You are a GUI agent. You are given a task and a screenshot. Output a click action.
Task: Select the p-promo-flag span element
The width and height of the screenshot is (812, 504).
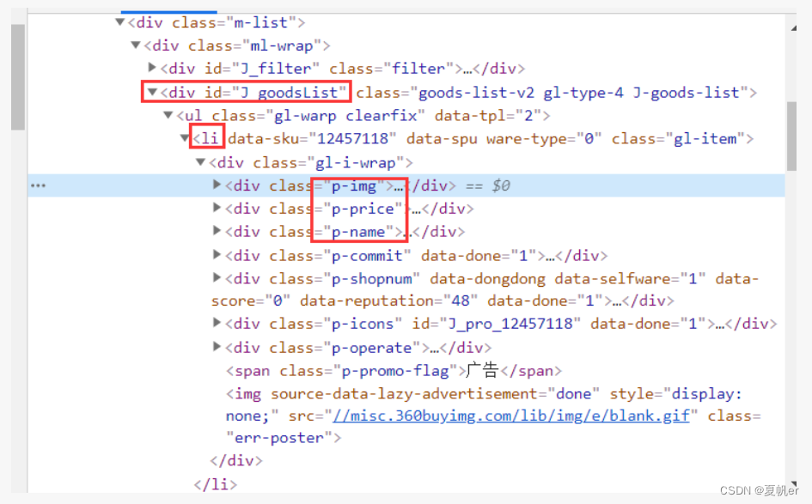[x=394, y=371]
